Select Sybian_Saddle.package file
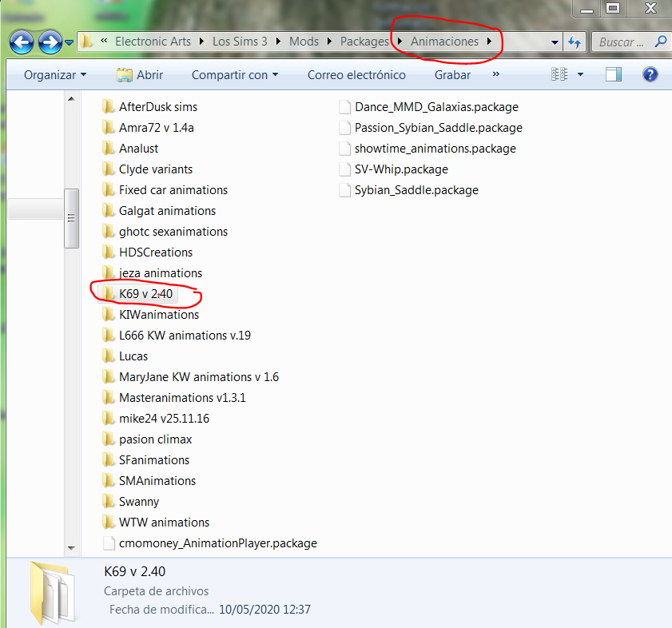672x628 pixels. click(x=408, y=190)
